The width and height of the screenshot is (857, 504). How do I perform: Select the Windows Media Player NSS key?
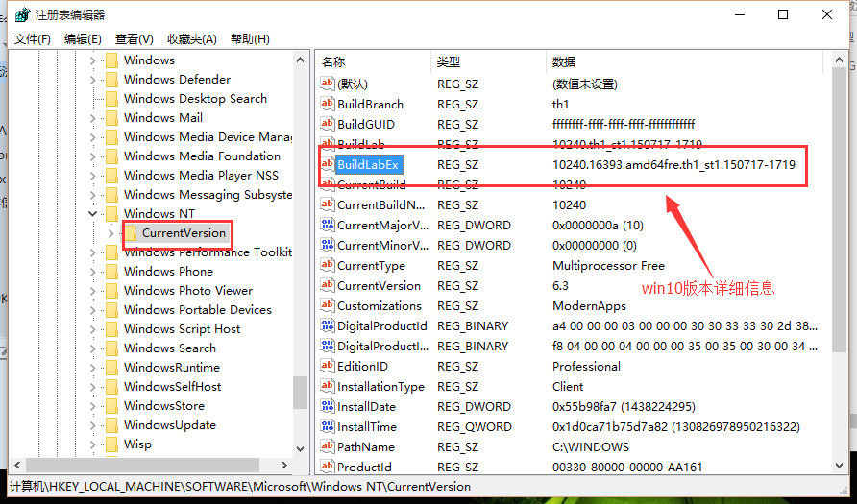tap(201, 176)
